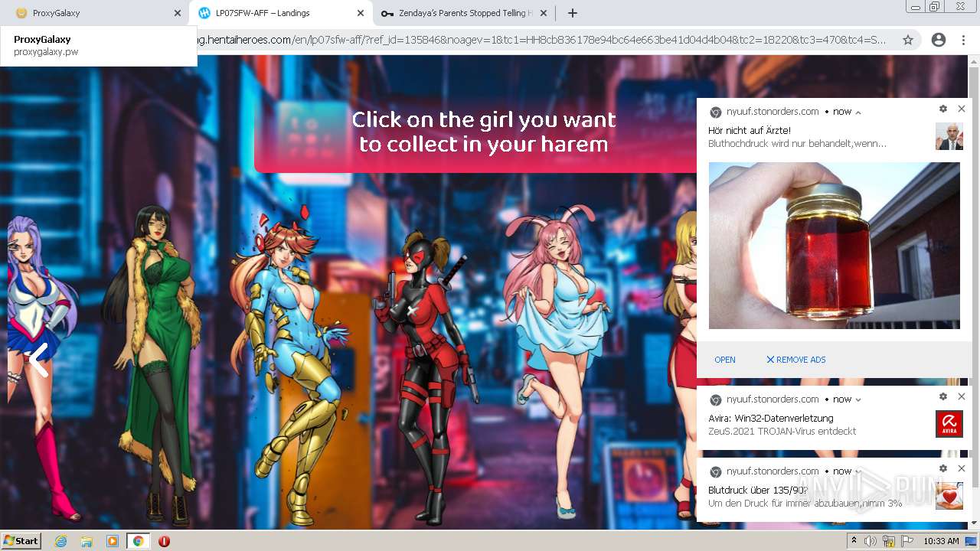Open settings gear on Blutdruck notification

[943, 468]
